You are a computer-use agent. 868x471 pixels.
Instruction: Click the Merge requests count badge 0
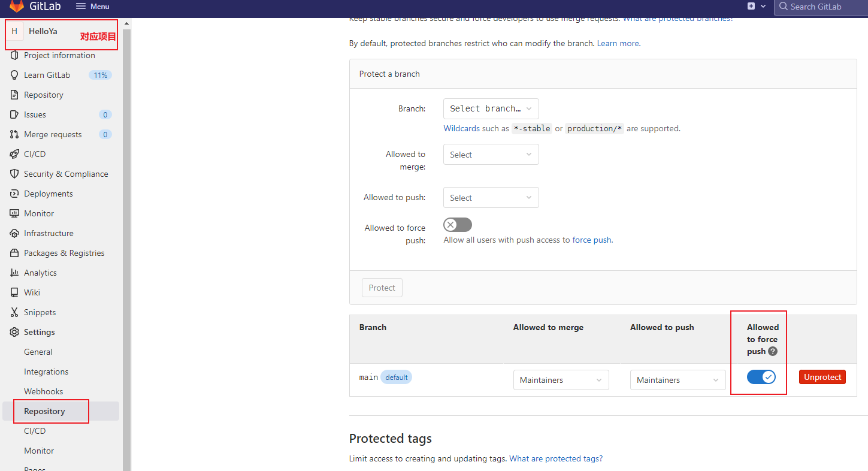pyautogui.click(x=105, y=134)
